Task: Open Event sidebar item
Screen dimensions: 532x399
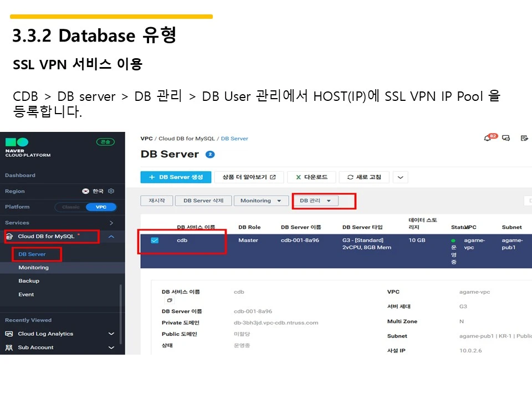Action: coord(26,294)
